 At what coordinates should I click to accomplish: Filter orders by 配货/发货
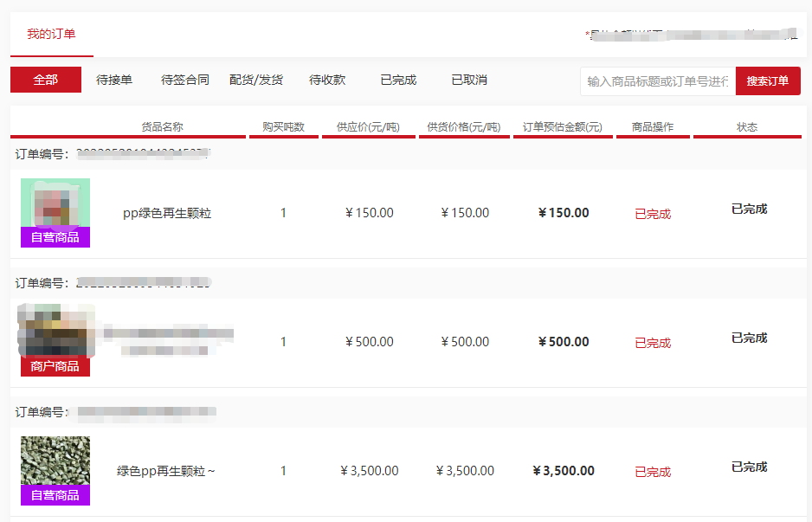[x=256, y=80]
